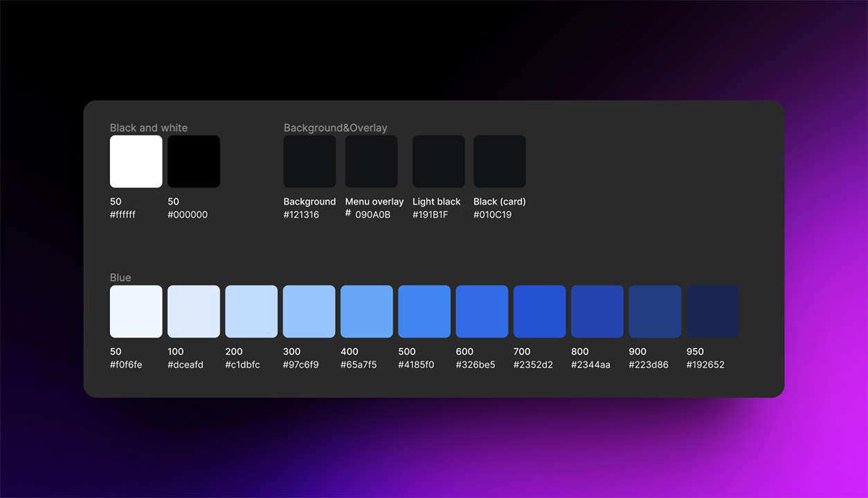Select the Blue 400 #65a7f5 swatch
Image resolution: width=868 pixels, height=498 pixels.
click(366, 311)
